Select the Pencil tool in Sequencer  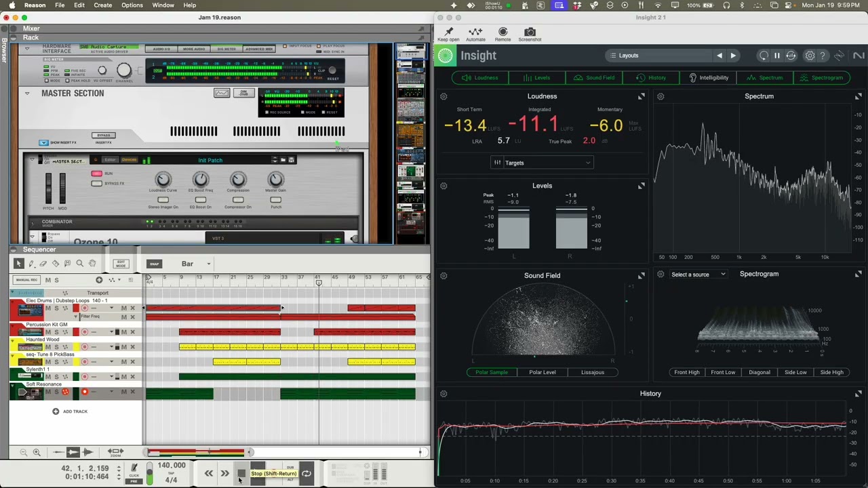pos(31,264)
